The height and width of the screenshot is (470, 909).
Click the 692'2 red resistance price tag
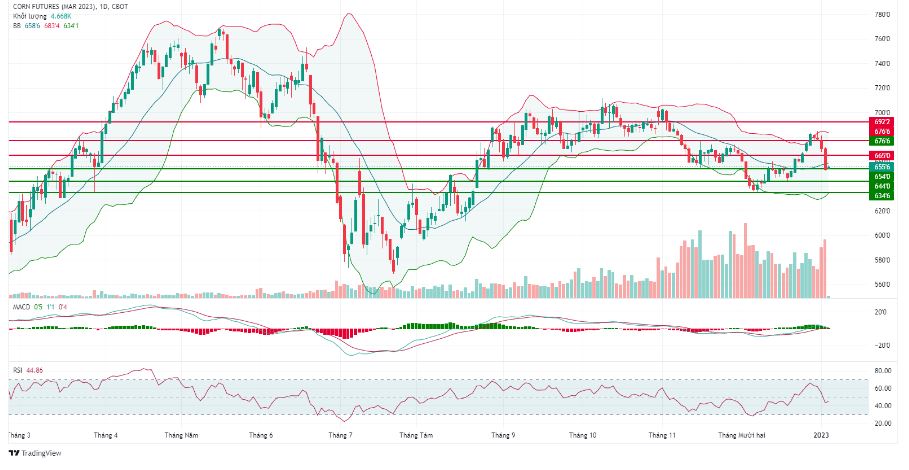click(x=882, y=122)
